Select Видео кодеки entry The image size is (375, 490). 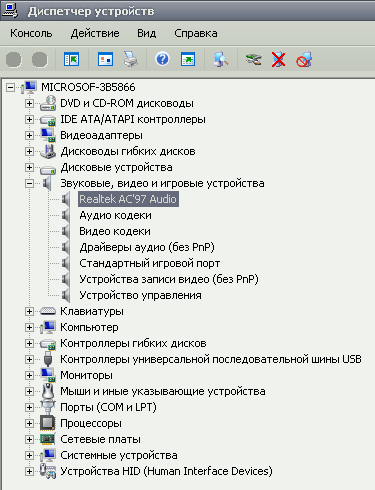pos(115,231)
